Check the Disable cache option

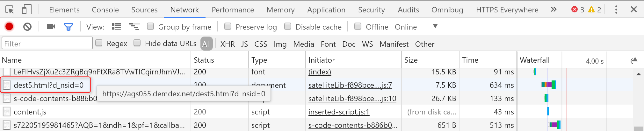(x=288, y=26)
